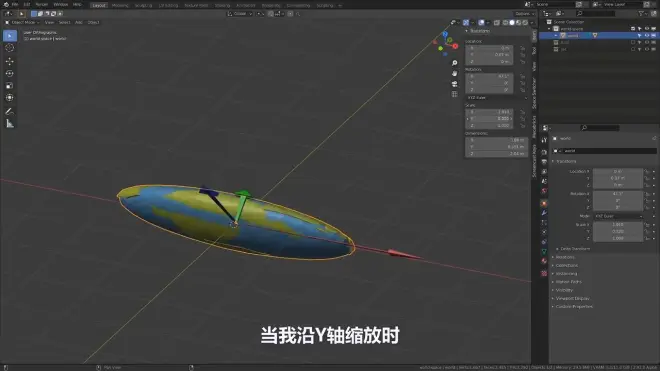Click Rotation X field in properties
Viewport: 660px width, 371px height.
(618, 194)
